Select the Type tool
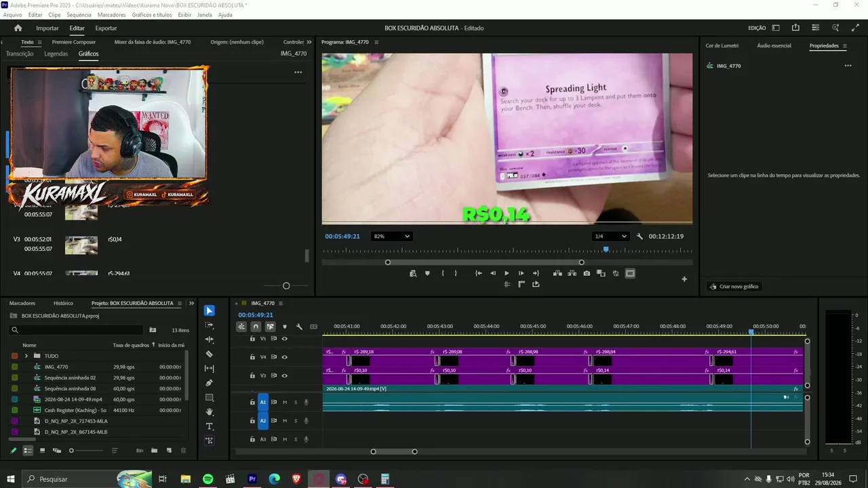Screen dimensions: 868x488 [210, 426]
